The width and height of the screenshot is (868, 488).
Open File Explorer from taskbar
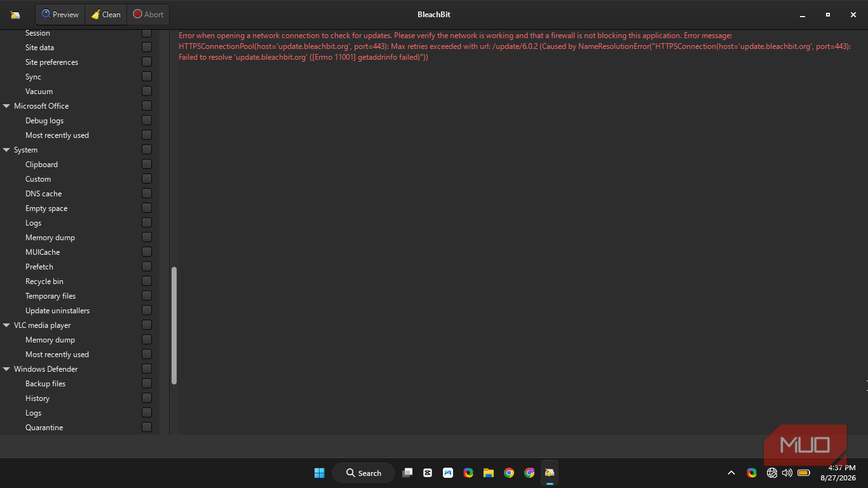click(489, 473)
